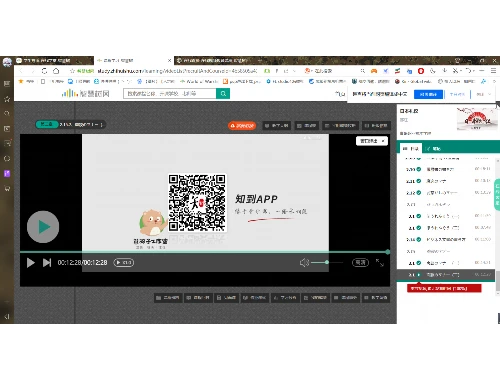Click the browser back arrow
500x380 pixels.
(21, 71)
